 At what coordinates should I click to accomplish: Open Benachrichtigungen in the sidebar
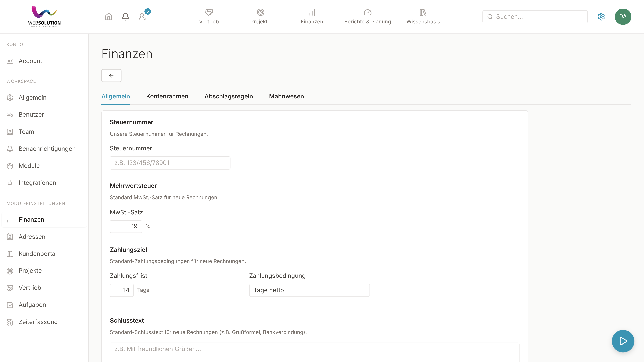pos(44,149)
